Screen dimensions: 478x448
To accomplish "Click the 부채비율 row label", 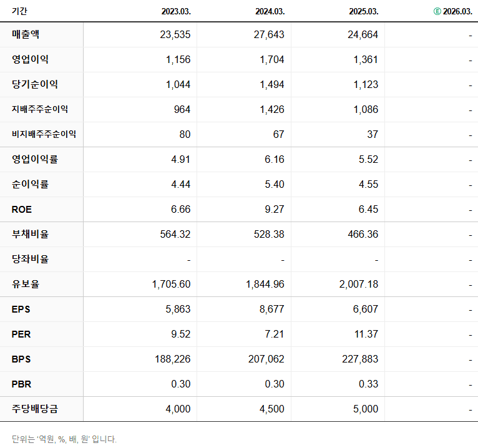I will pos(30,234).
